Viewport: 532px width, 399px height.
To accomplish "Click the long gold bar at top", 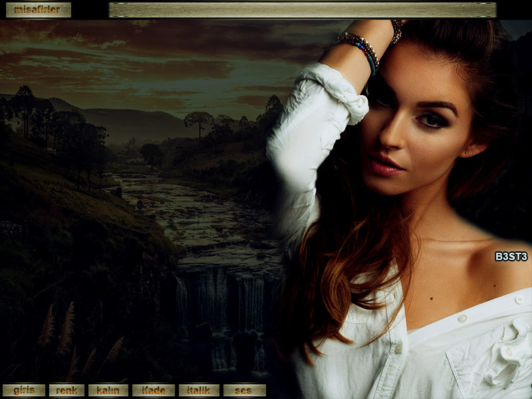I will click(303, 10).
